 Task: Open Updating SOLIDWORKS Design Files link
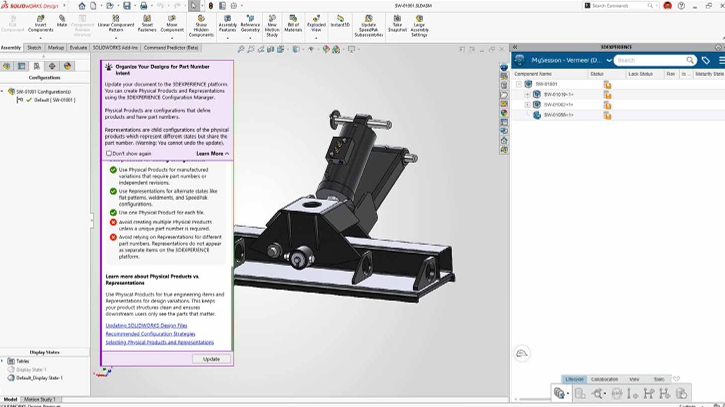coord(146,326)
